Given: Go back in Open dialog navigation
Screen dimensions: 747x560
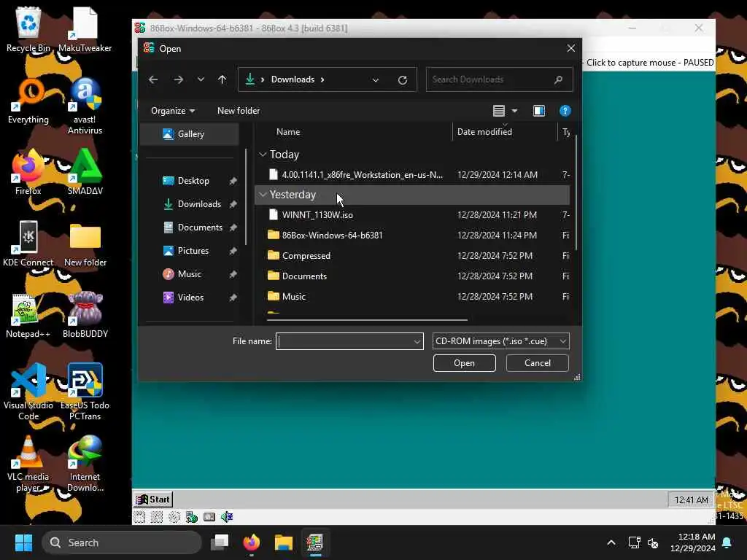Looking at the screenshot, I should coord(153,79).
